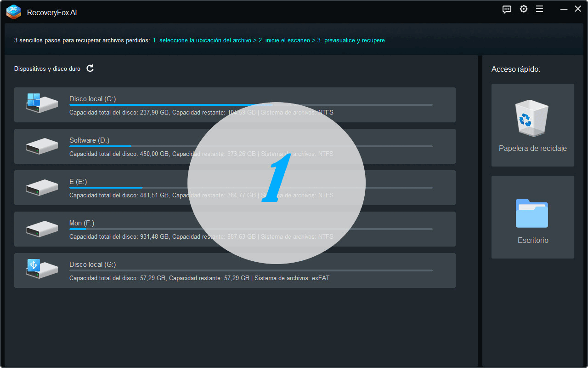
Task: Click the Mon (F:) hard drive icon
Action: tap(42, 229)
